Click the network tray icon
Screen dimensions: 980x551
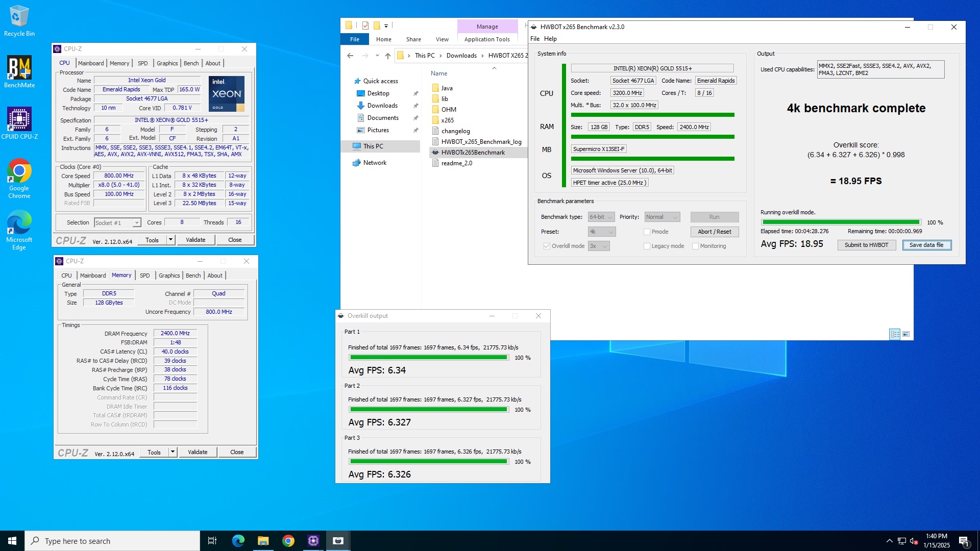point(902,541)
